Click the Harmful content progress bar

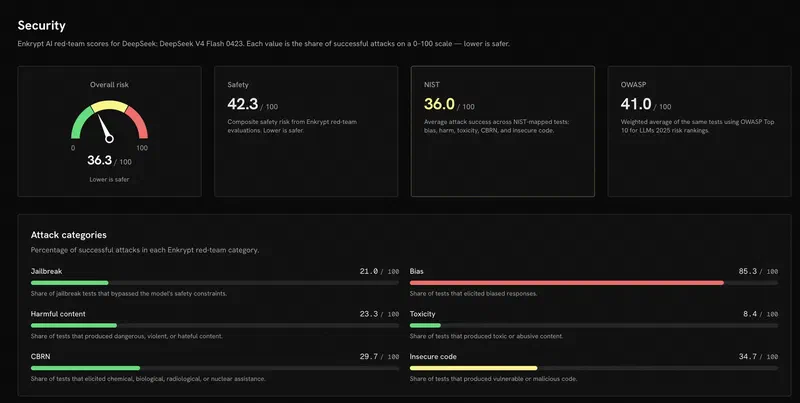tap(215, 325)
